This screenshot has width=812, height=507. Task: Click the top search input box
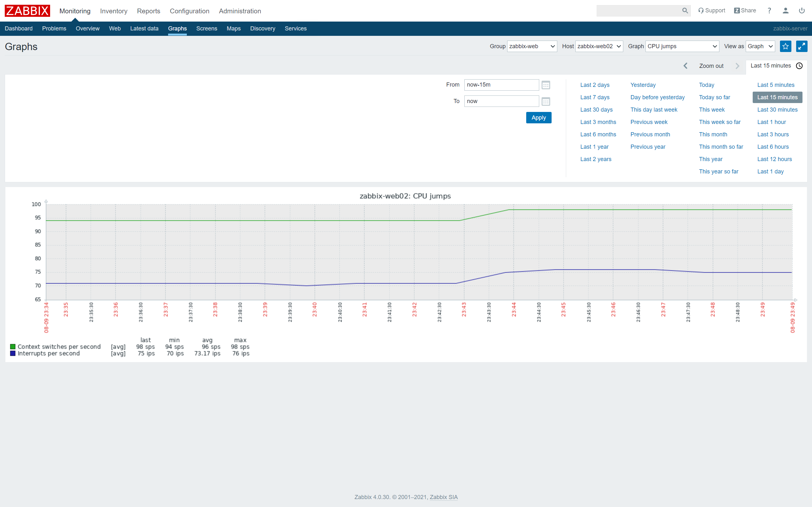639,11
